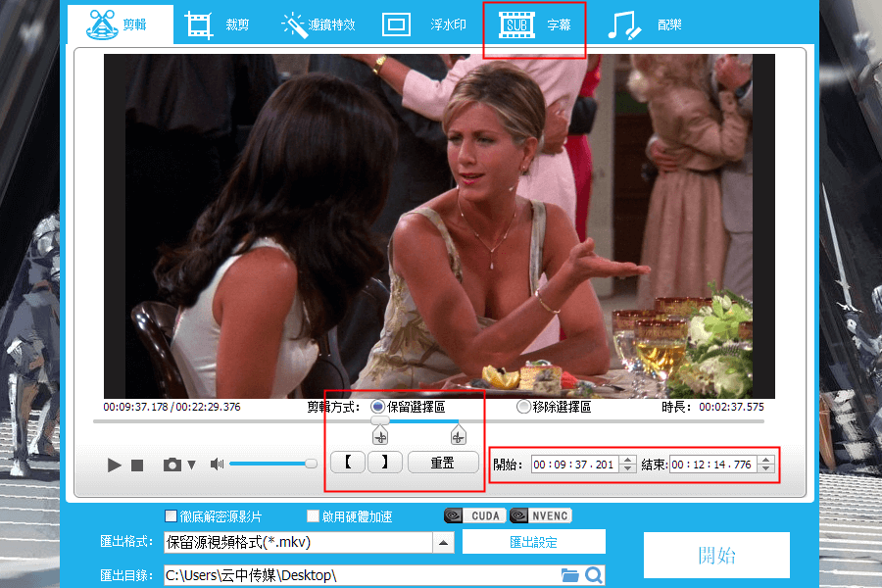The width and height of the screenshot is (882, 588).
Task: Click the playback time 00:09:37.178 text
Action: (135, 407)
